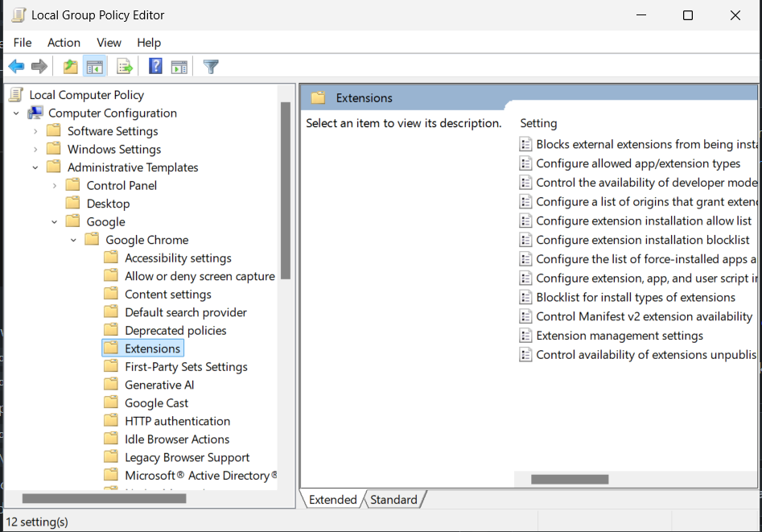762x532 pixels.
Task: Click the Up one level folder icon
Action: point(71,67)
